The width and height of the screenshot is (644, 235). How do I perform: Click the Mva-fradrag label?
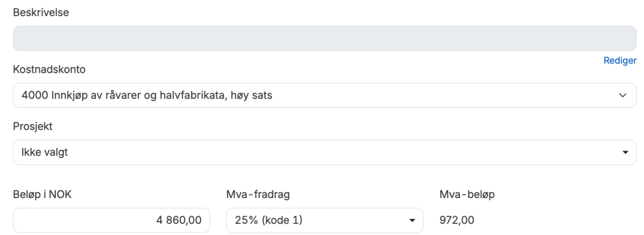(258, 194)
